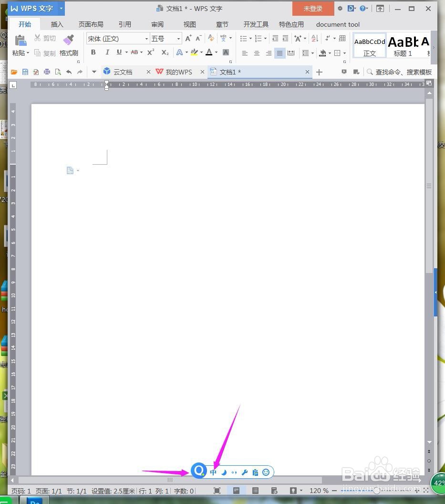Toggle right text alignment
Viewport: 445px width, 504px height.
point(269,53)
